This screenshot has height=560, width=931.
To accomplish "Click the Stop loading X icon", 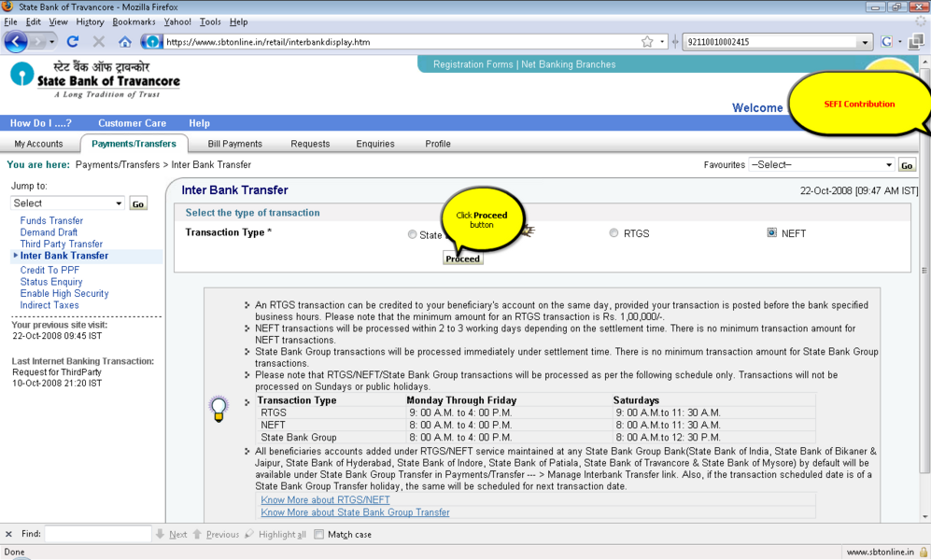I will tap(99, 42).
